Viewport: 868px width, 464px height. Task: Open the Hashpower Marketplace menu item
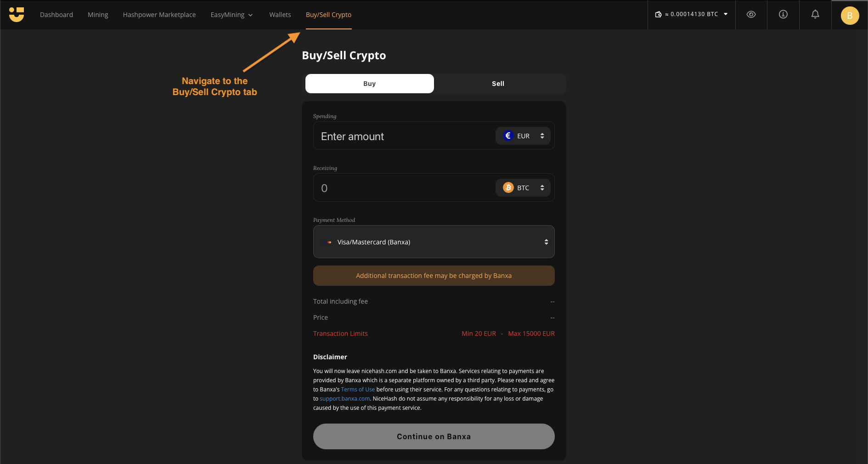point(159,15)
